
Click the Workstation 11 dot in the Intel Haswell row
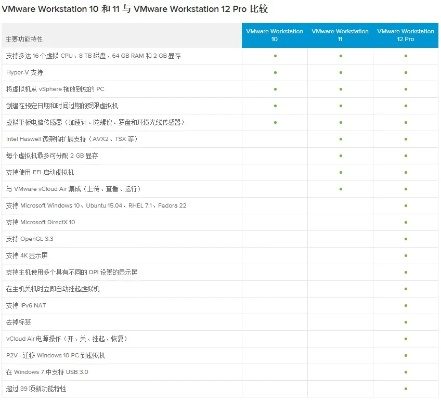341,139
